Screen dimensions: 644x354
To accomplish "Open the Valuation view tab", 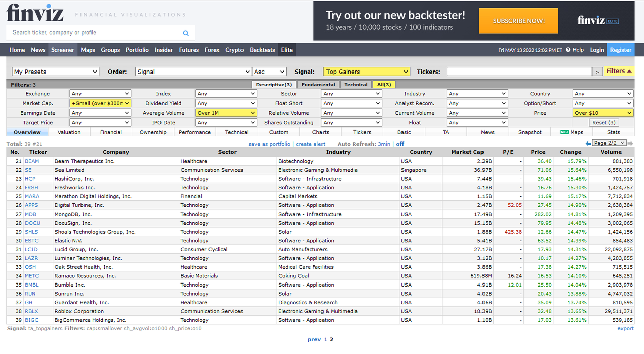I will 69,132.
